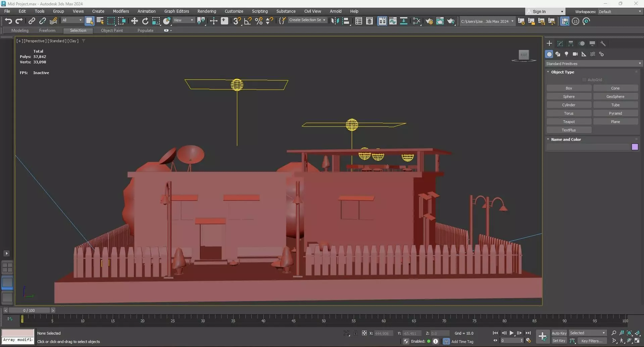Open the Layer Explorer from toolbar
Screen dimensions: 644x347
coord(369,21)
